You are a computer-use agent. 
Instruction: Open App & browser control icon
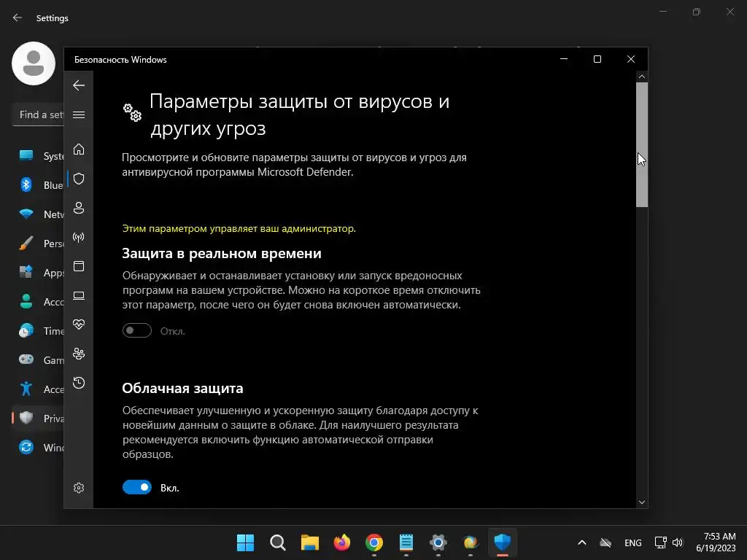coord(79,266)
